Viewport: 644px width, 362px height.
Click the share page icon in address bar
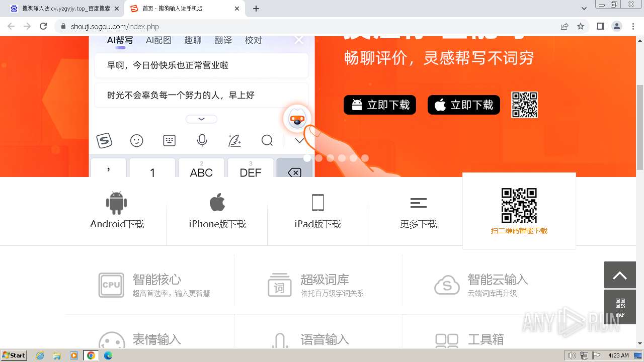point(565,26)
